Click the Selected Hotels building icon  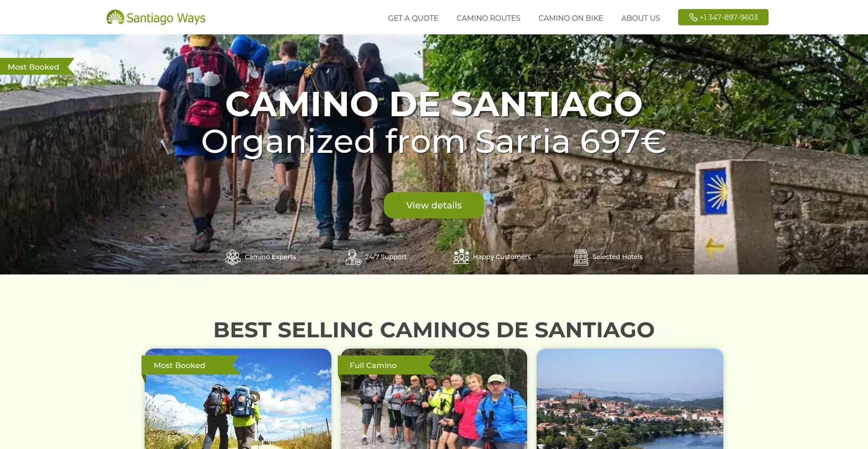581,257
